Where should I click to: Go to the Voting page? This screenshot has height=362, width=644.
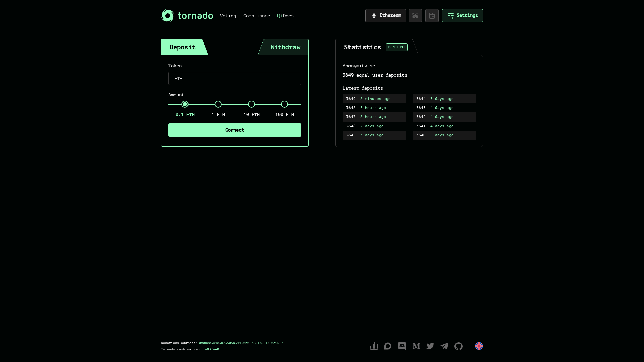[x=228, y=16]
